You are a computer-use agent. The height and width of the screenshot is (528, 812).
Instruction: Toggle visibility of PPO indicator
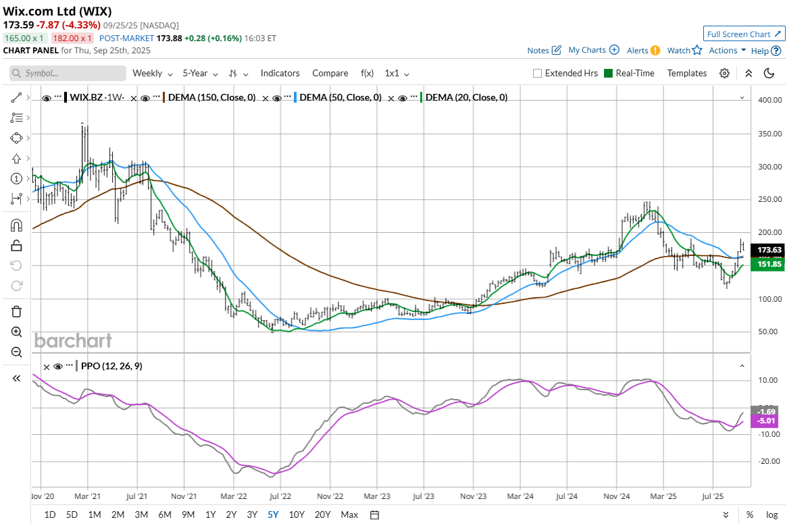(x=58, y=366)
